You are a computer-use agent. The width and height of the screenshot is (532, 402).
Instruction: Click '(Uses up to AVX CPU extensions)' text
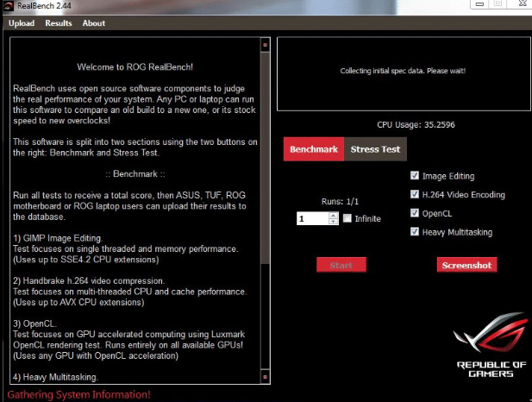78,302
